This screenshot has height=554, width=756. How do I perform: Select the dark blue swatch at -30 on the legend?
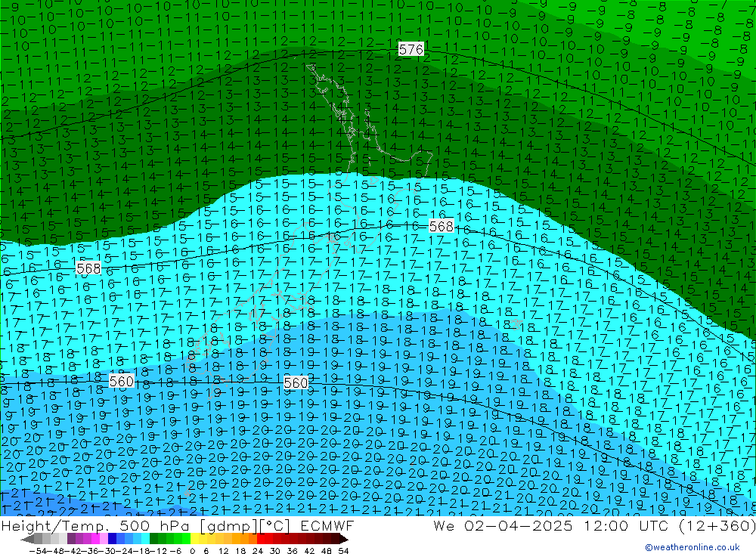click(112, 539)
